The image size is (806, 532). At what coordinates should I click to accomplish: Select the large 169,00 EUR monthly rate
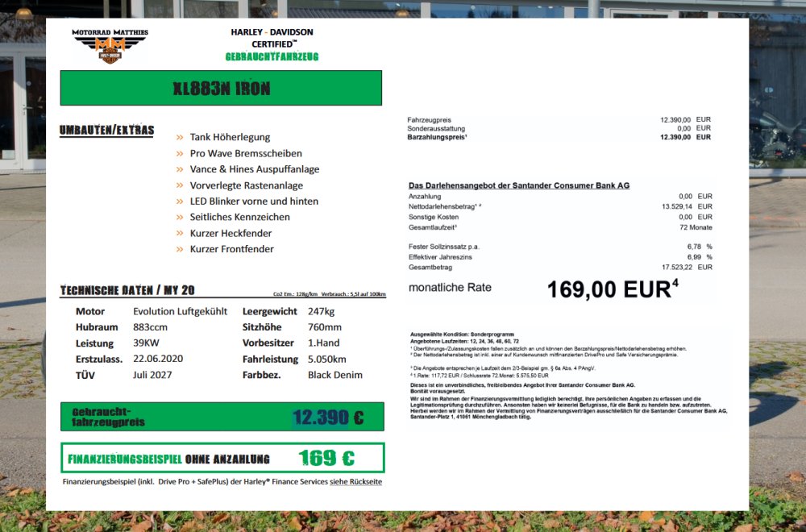coord(612,290)
